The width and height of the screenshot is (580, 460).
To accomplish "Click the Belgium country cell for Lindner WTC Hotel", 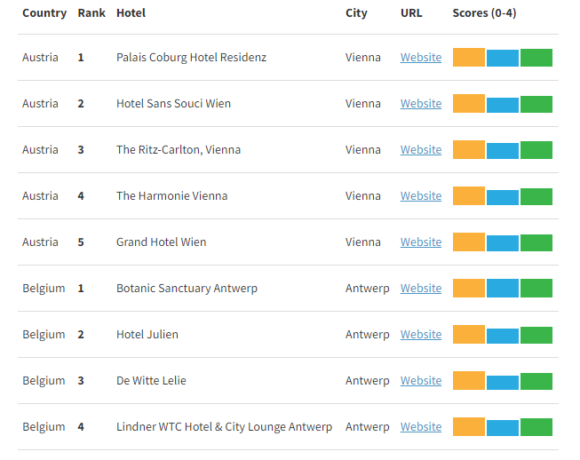I will pos(44,427).
